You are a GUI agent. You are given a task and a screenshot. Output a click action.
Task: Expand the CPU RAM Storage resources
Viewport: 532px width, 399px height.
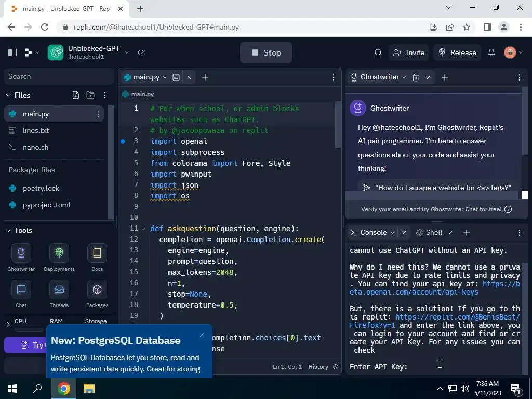(x=8, y=324)
